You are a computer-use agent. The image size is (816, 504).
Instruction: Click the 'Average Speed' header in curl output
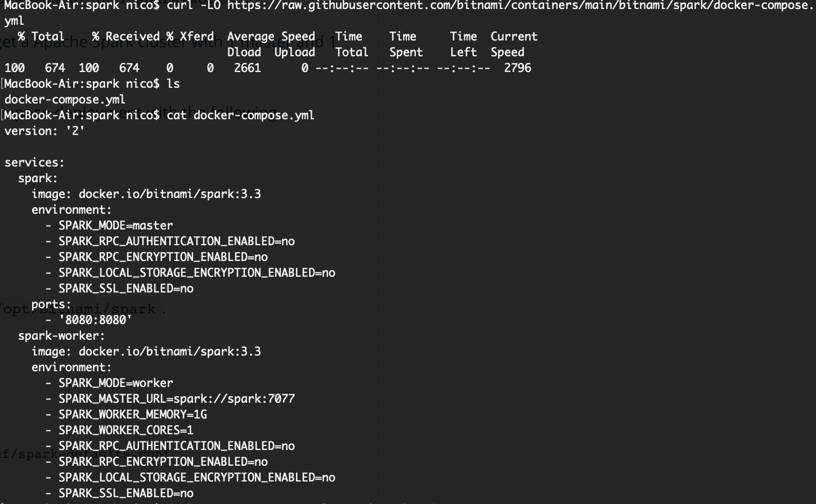tap(271, 37)
